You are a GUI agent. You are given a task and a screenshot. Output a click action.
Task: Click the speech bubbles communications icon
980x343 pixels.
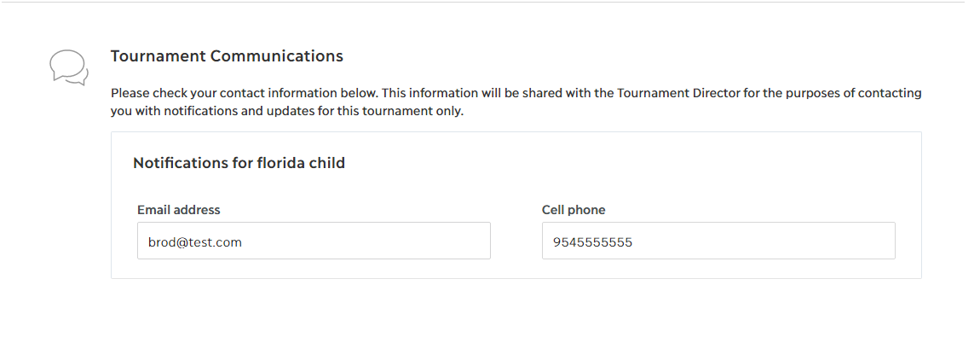tap(69, 67)
